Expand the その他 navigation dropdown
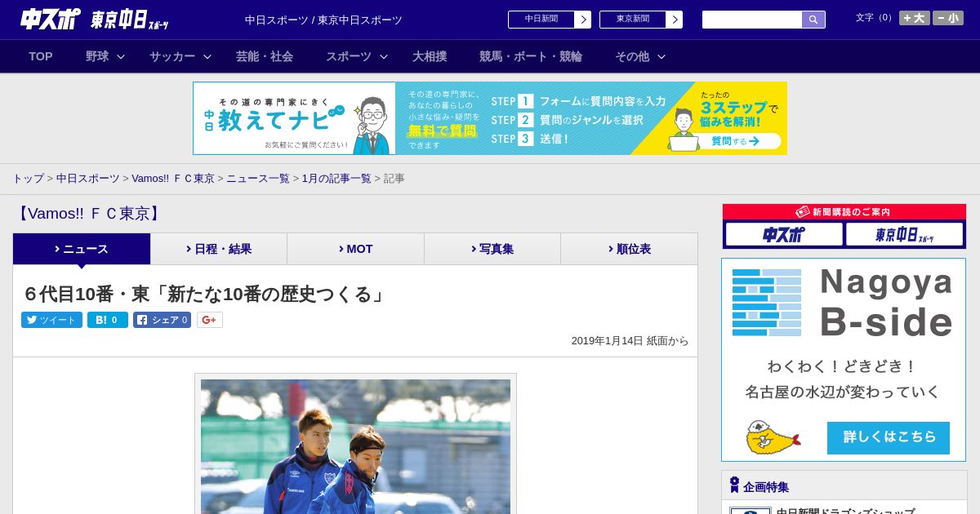This screenshot has width=980, height=514. click(640, 56)
